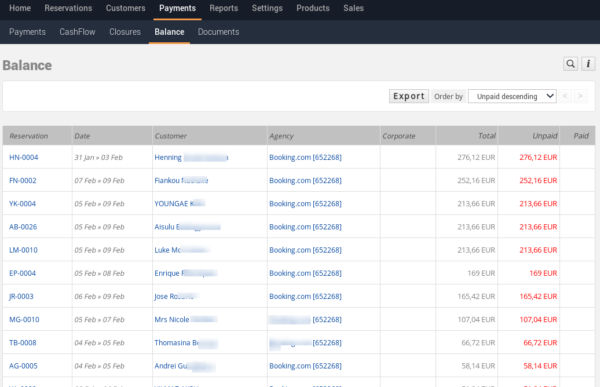Open the Reservations menu
The image size is (600, 387).
[x=68, y=8]
